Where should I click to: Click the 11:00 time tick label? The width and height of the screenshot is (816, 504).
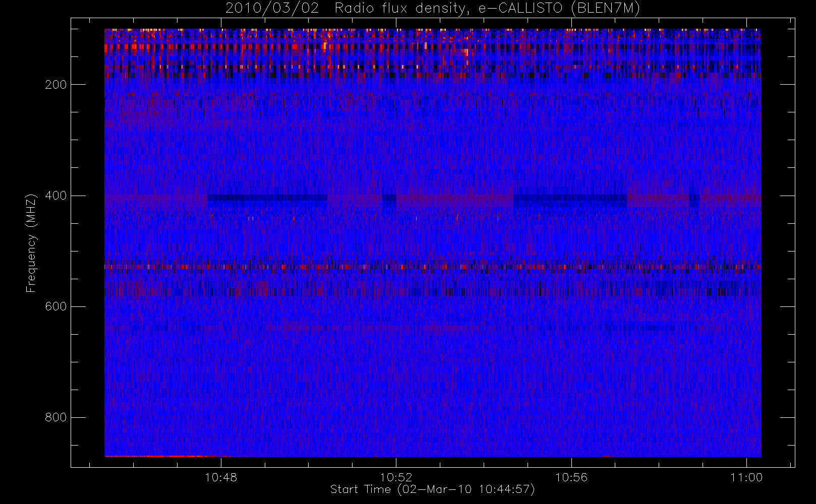tap(746, 477)
